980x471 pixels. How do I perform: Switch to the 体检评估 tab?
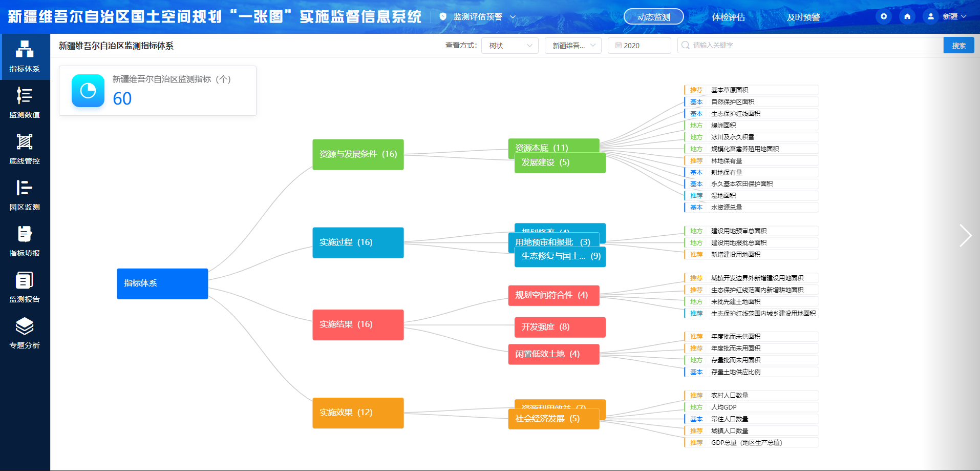729,17
